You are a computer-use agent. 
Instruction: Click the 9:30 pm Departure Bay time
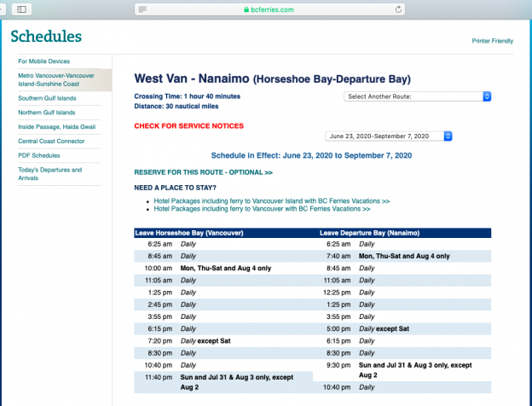point(338,365)
